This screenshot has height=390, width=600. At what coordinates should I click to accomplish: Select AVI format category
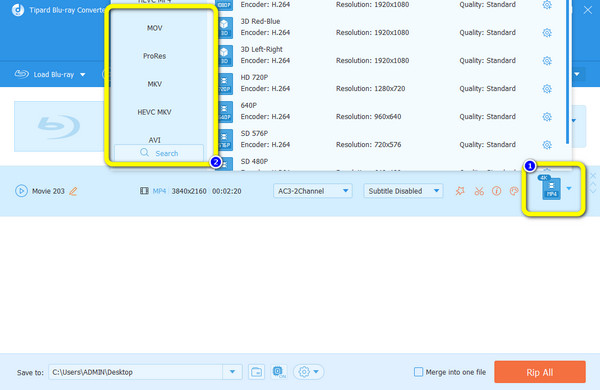tap(155, 140)
